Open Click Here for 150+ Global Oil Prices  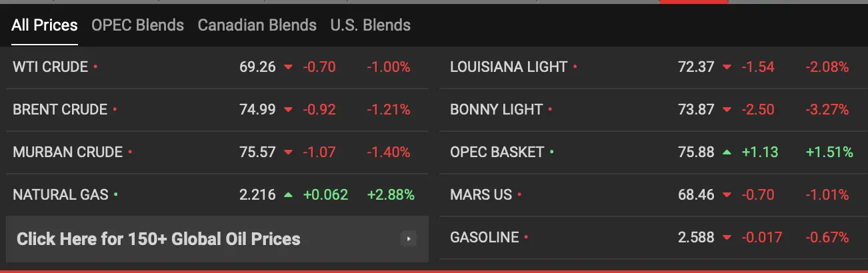[159, 239]
